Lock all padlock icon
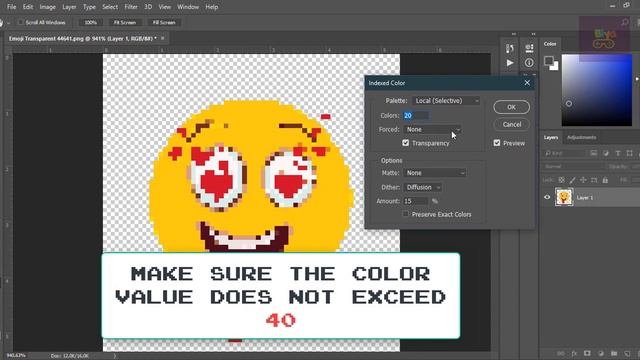 pos(605,180)
